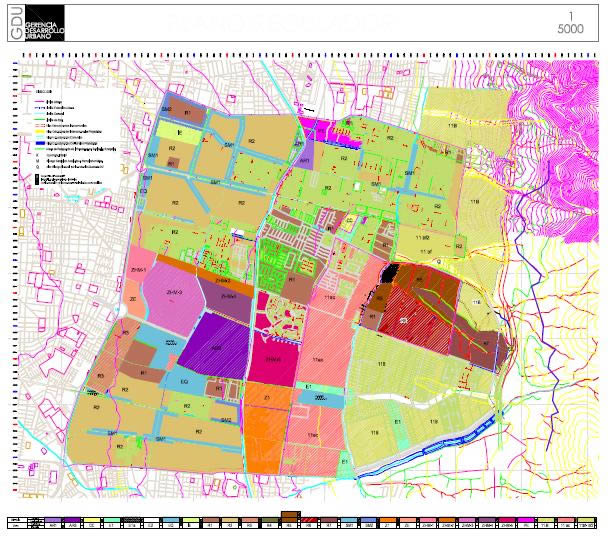Select the tan R2 legend swatch
The height and width of the screenshot is (543, 611).
(x=230, y=520)
